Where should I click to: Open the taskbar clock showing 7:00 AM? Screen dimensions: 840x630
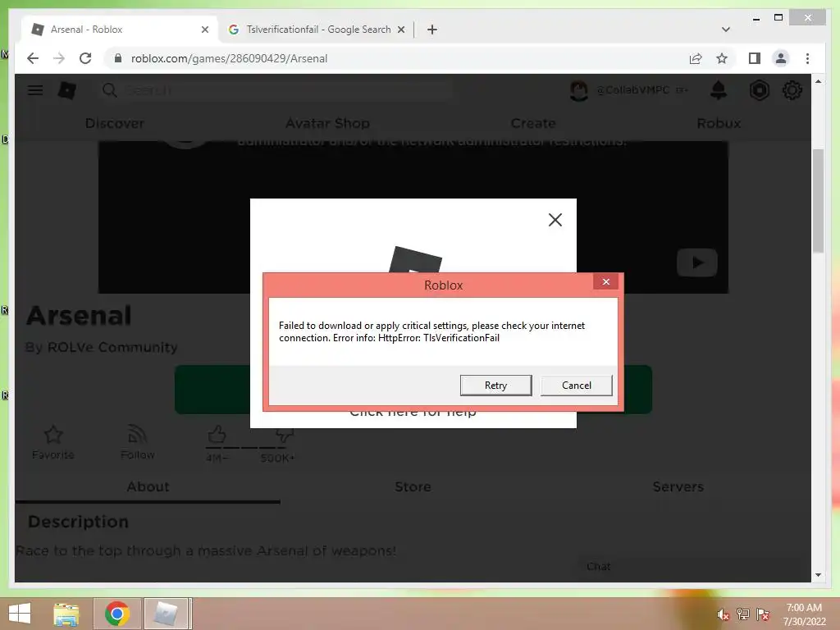click(x=804, y=614)
